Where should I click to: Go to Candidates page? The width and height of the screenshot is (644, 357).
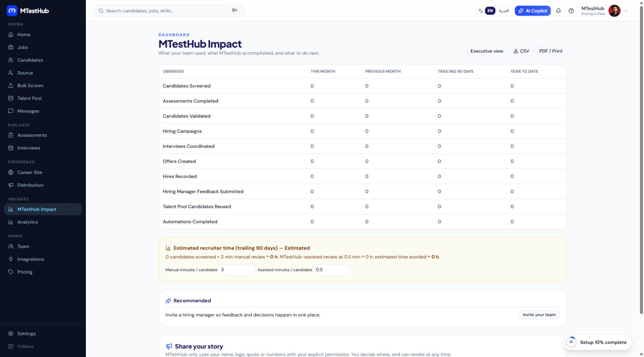pos(43,60)
